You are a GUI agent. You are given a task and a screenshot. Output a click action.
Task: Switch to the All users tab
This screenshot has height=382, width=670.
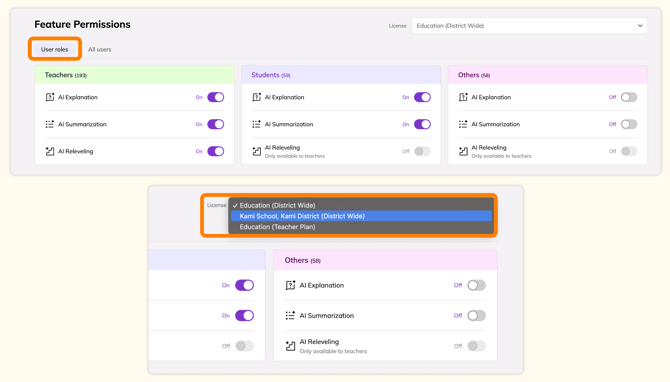(100, 49)
